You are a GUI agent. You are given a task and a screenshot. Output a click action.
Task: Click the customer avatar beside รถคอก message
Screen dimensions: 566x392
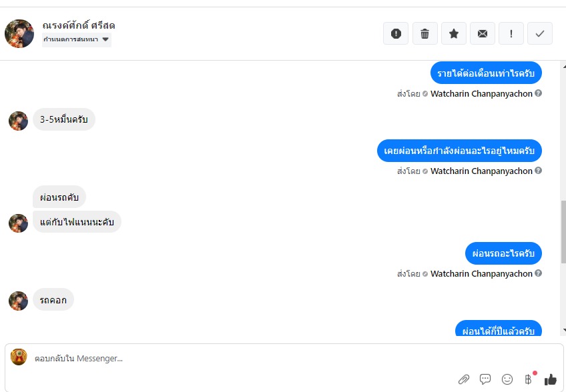(19, 301)
